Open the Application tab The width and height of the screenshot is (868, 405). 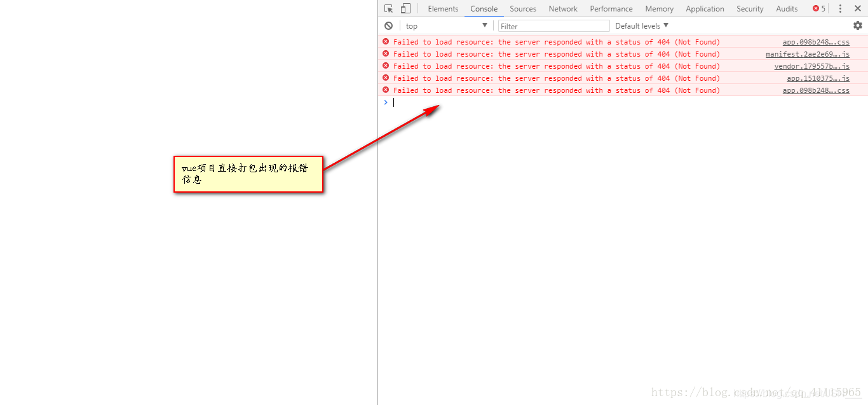tap(705, 8)
